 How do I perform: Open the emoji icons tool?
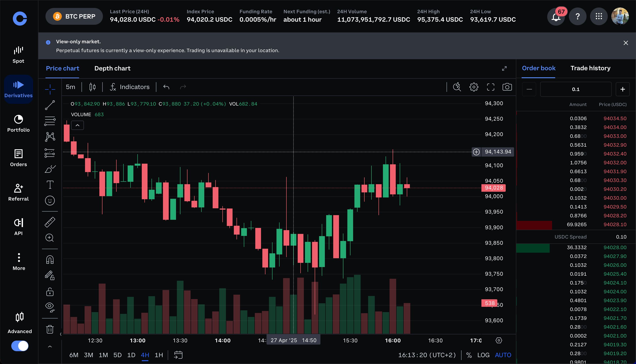pos(50,201)
